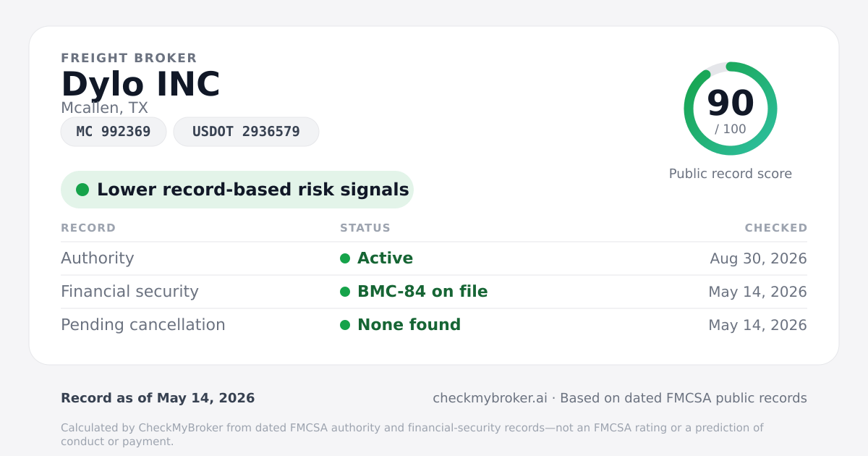This screenshot has width=868, height=456.
Task: Click the circular score gauge ring
Action: tap(731, 109)
